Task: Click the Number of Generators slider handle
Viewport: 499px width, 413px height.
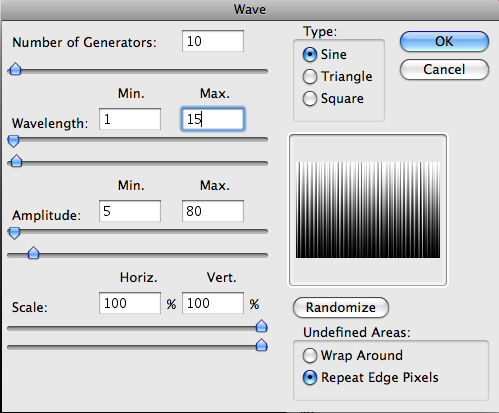Action: 15,69
